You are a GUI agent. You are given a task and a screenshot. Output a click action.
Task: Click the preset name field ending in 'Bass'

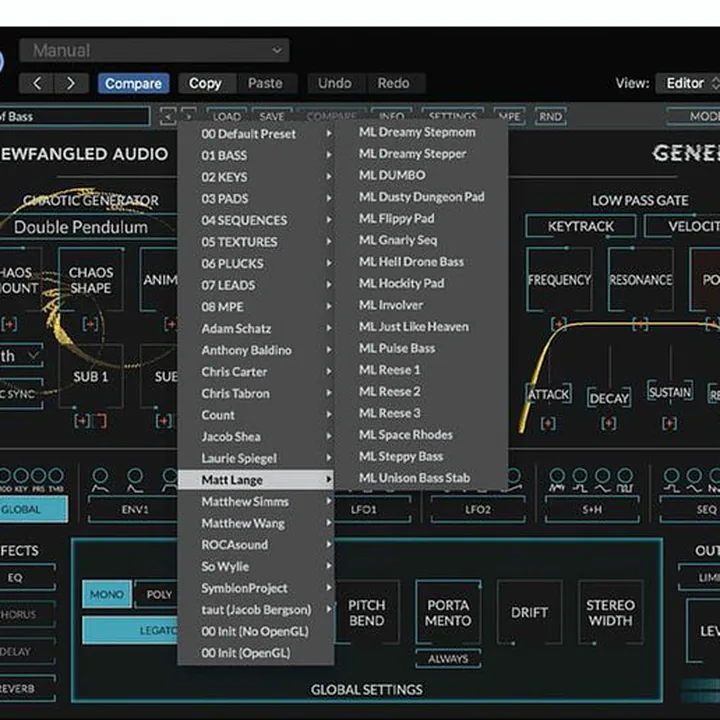coord(75,116)
